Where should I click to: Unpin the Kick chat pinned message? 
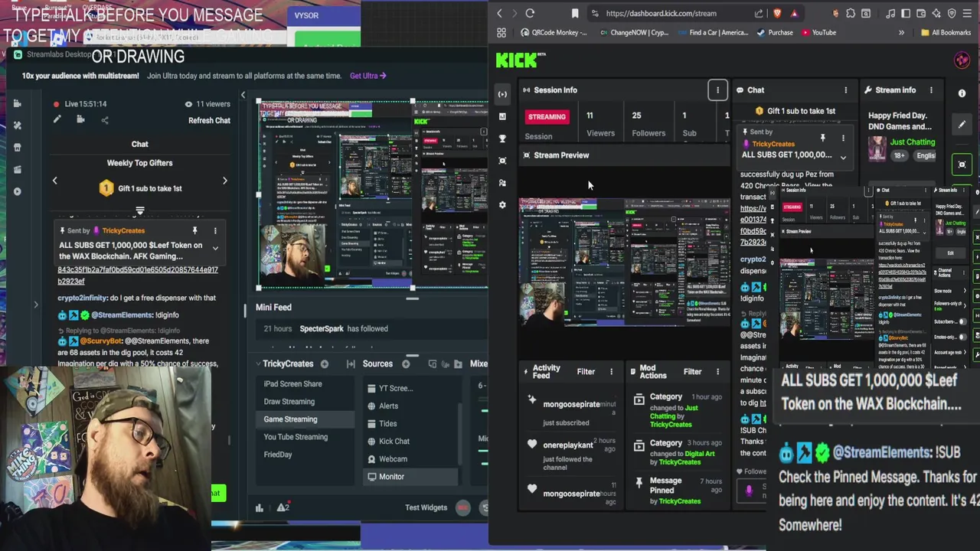(823, 138)
